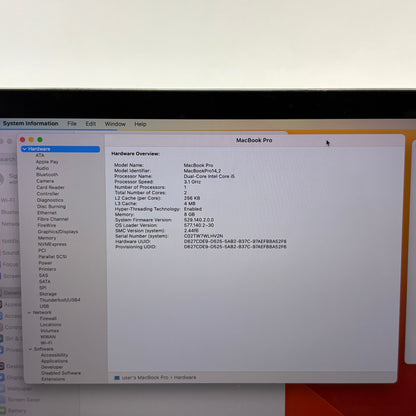Select Printers in the sidebar
This screenshot has width=416, height=416.
(x=47, y=269)
